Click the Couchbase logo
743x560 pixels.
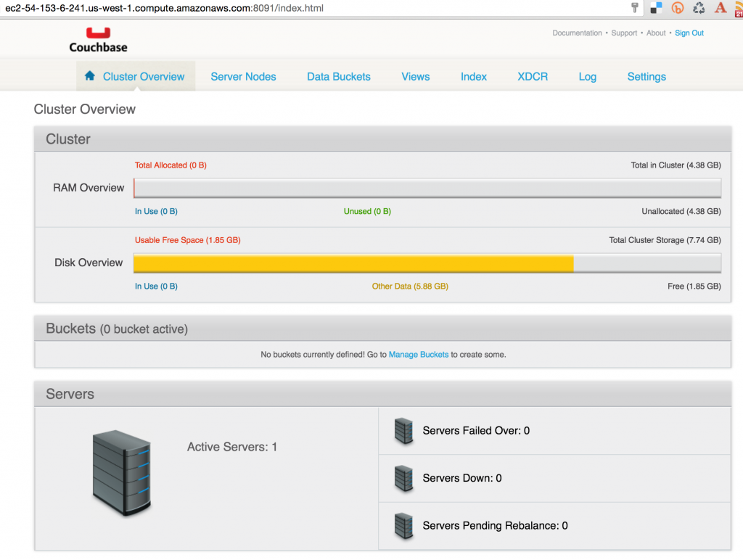(98, 40)
